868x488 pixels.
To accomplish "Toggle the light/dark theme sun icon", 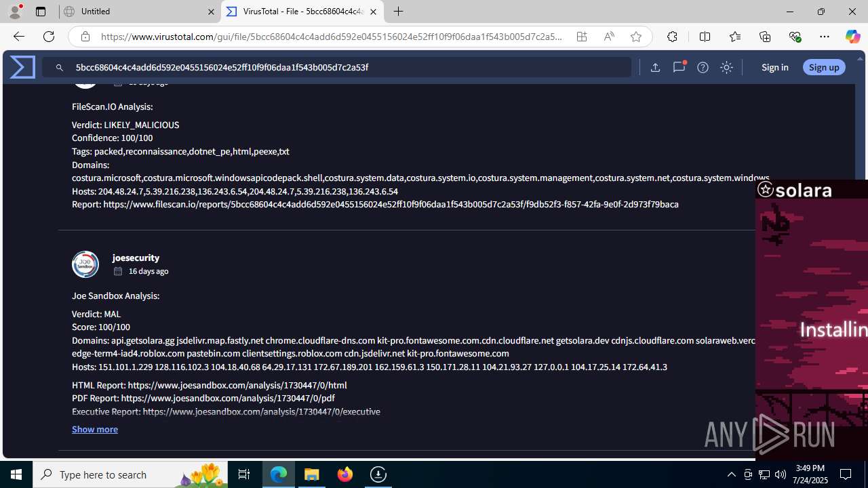I will 726,67.
